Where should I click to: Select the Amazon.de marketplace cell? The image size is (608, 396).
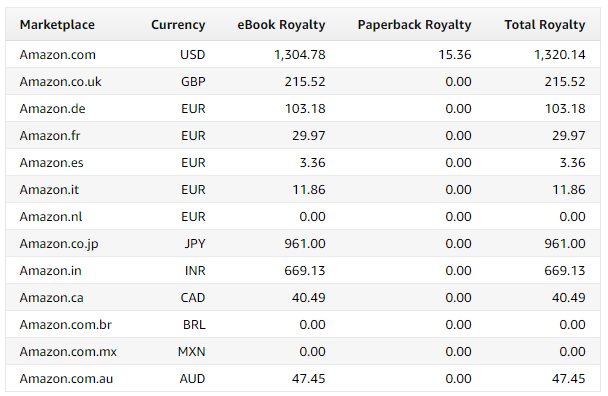52,109
